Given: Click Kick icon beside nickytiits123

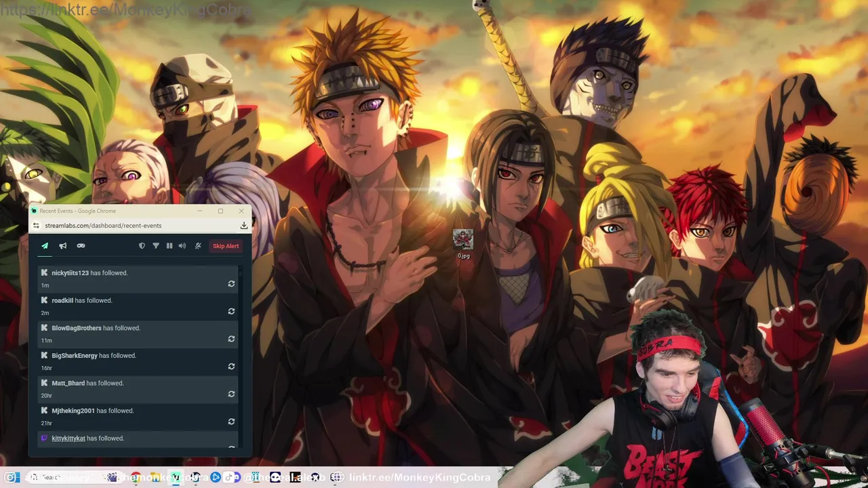Looking at the screenshot, I should click(44, 272).
